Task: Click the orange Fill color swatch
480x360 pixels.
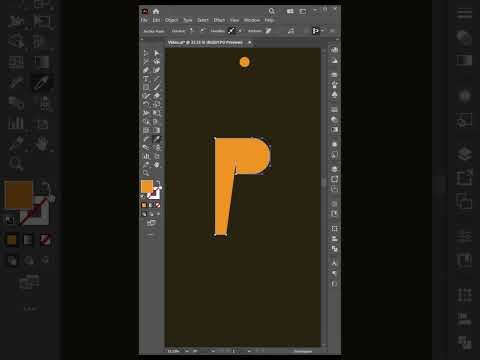Action: coord(147,186)
